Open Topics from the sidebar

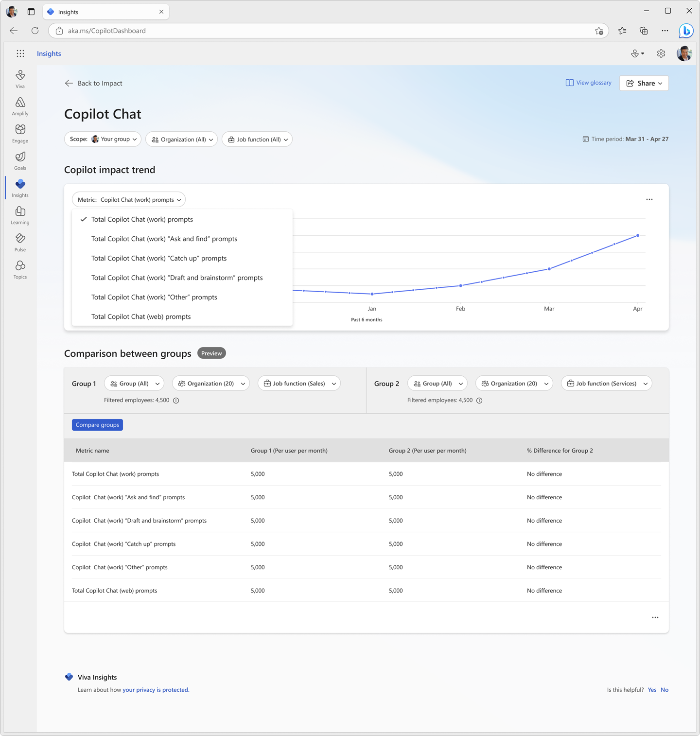(20, 270)
